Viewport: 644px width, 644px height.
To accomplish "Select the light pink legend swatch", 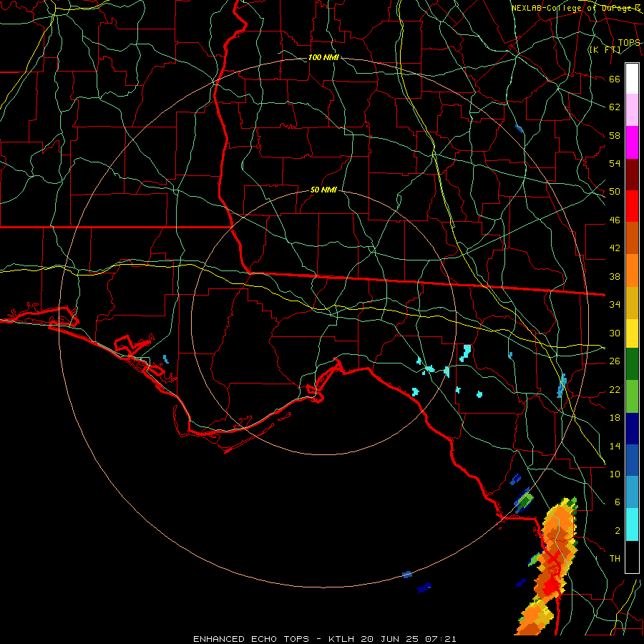I will (632, 110).
